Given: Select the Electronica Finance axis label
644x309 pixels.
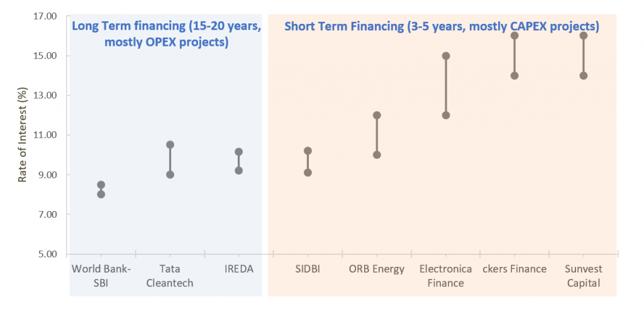Looking at the screenshot, I should [445, 276].
